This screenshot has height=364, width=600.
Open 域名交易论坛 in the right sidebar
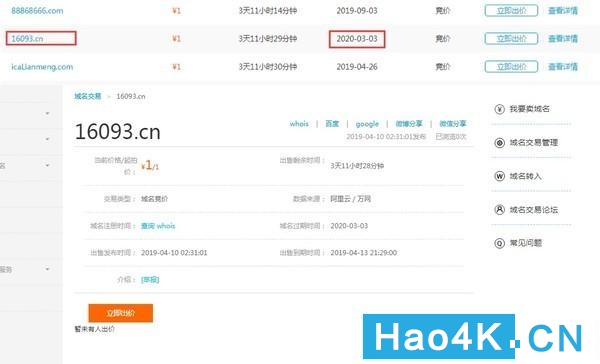534,210
